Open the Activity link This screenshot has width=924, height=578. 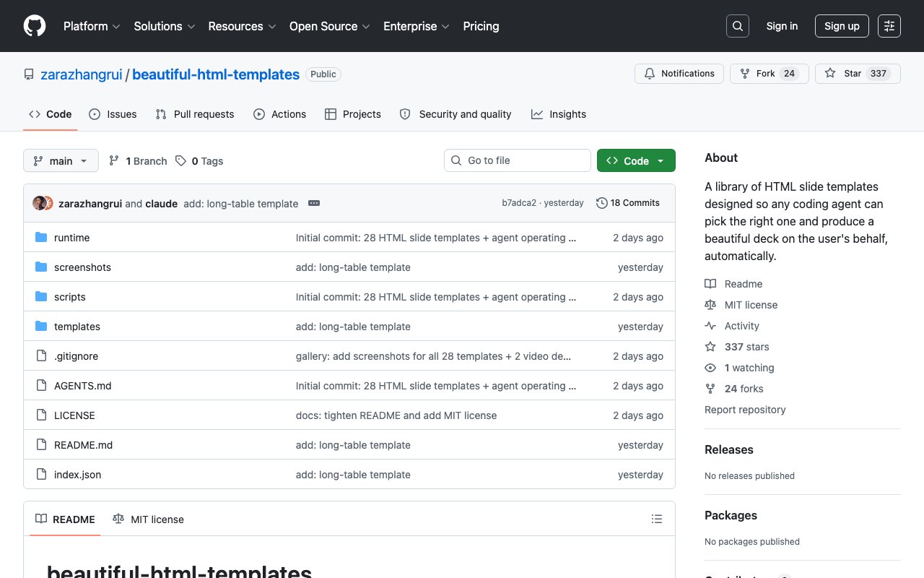(732, 326)
